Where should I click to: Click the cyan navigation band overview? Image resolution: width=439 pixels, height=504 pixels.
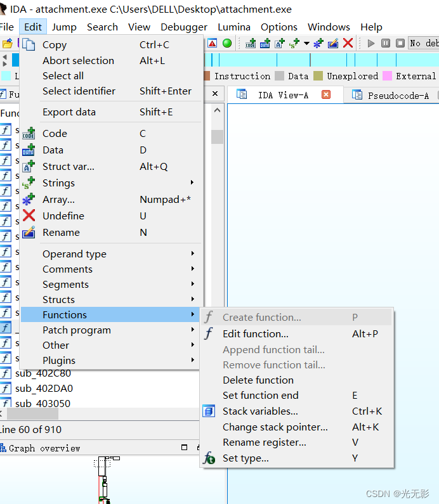pos(322,60)
